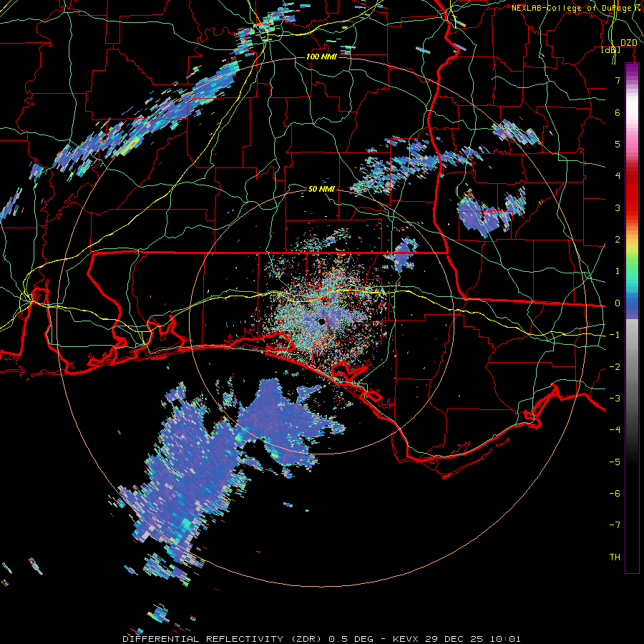Click the "[dB]" units label
Screen dimensions: 644x644
(611, 49)
